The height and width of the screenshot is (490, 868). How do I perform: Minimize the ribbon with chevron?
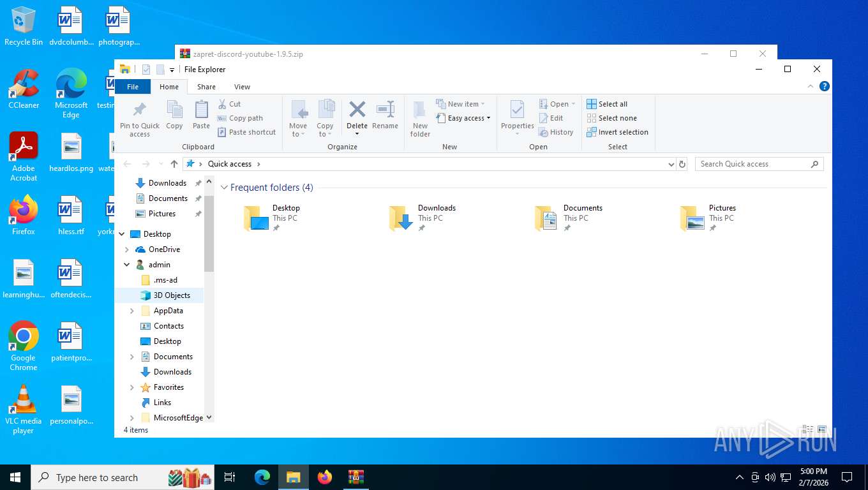click(x=811, y=86)
